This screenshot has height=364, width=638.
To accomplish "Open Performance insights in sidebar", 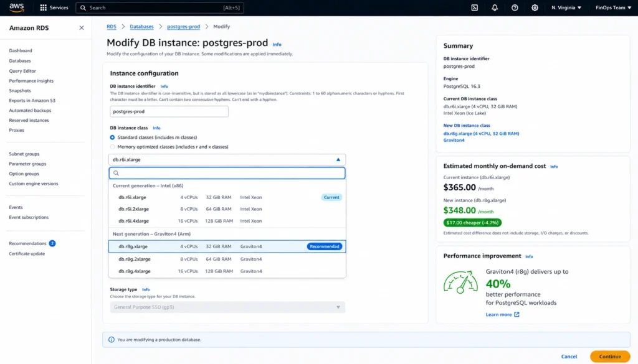I will point(31,81).
